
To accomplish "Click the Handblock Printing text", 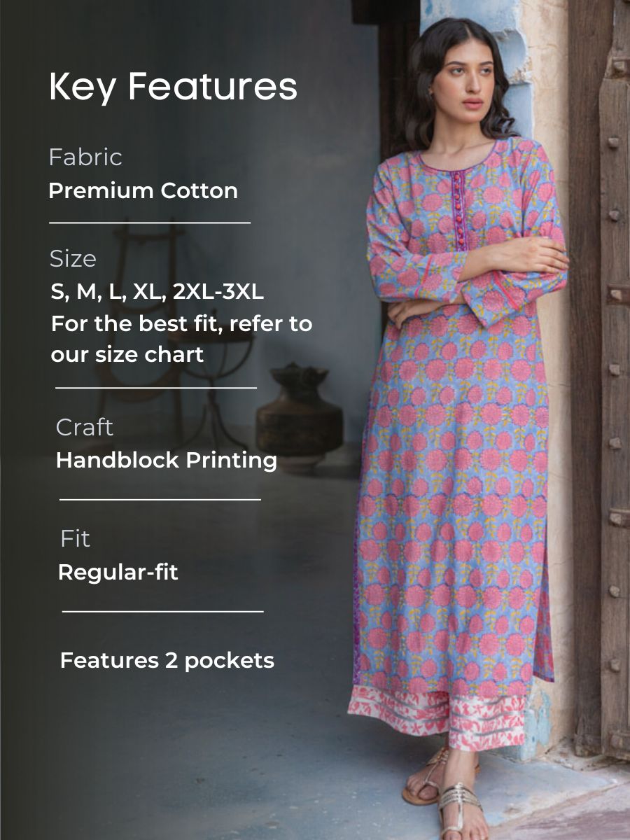I will click(167, 461).
